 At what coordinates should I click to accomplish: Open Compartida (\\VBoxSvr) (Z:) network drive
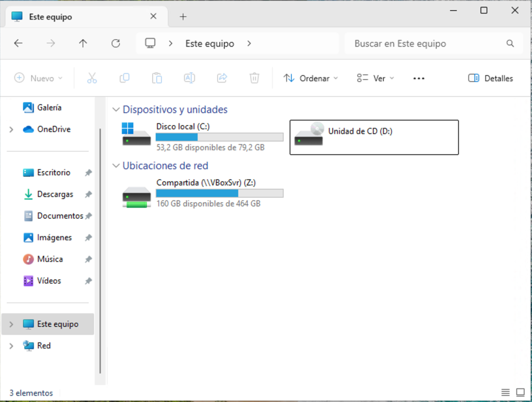pos(202,193)
